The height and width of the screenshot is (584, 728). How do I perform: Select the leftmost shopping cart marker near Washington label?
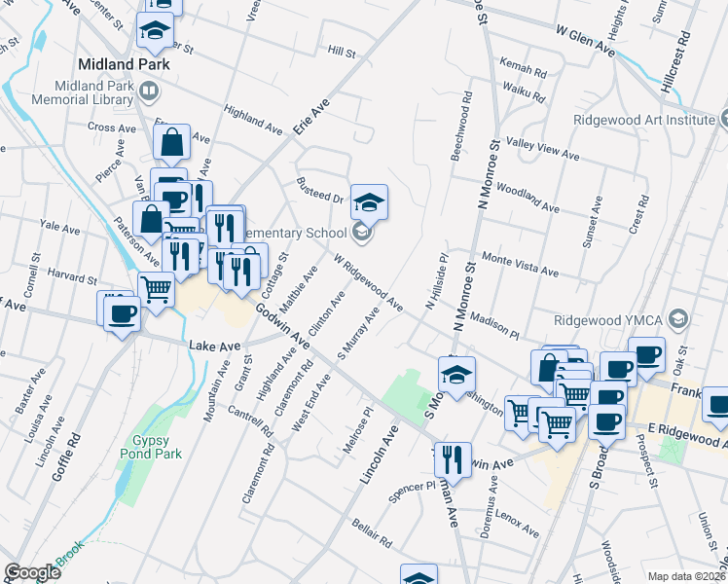517,414
